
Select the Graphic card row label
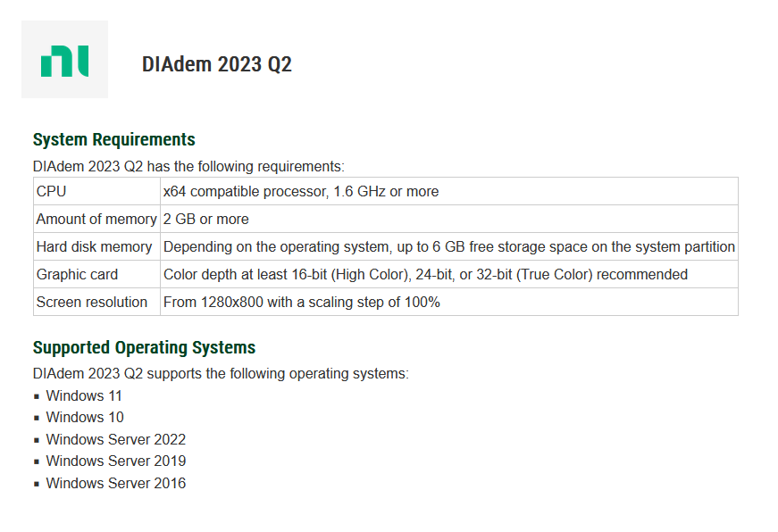77,274
